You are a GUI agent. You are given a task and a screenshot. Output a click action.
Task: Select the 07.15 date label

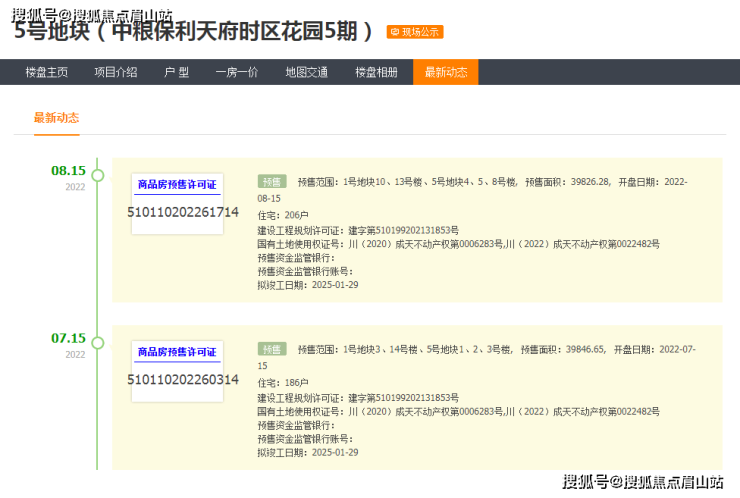coord(68,338)
